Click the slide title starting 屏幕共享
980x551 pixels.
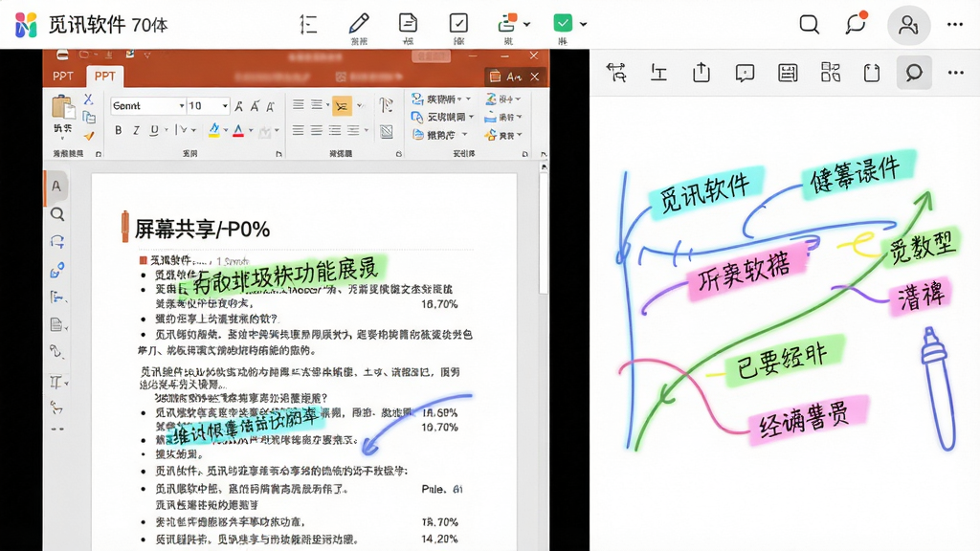pyautogui.click(x=203, y=230)
